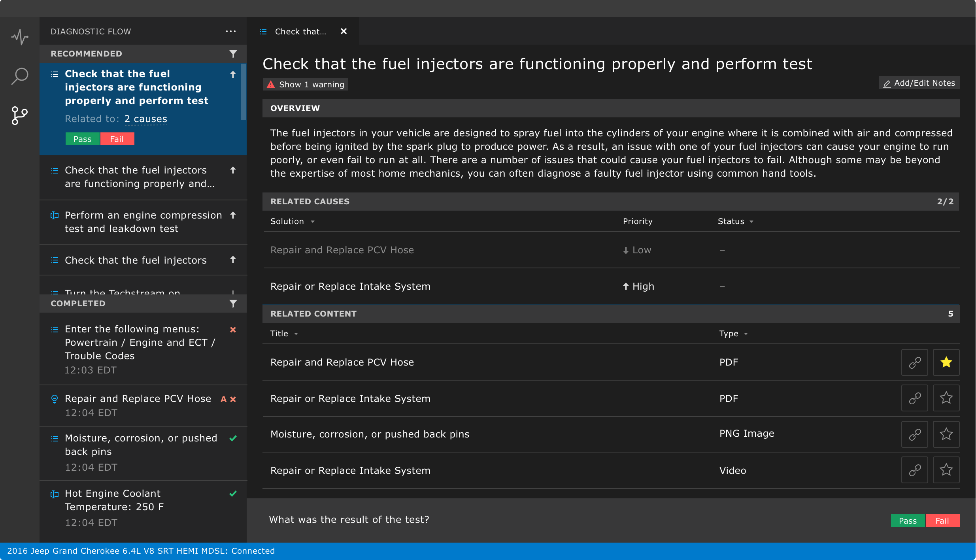Star the Moisture, corrosion PNG Image row
Image resolution: width=976 pixels, height=560 pixels.
[x=946, y=434]
